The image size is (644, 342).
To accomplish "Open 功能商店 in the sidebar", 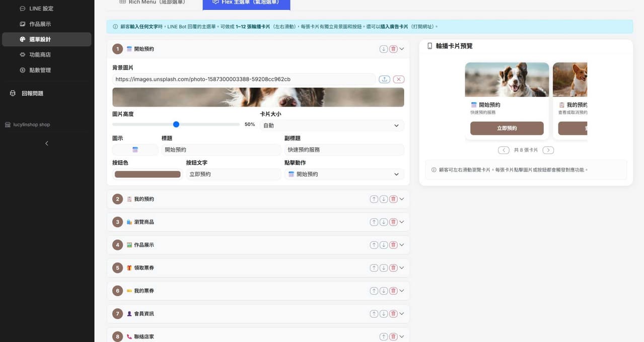I will [x=47, y=54].
